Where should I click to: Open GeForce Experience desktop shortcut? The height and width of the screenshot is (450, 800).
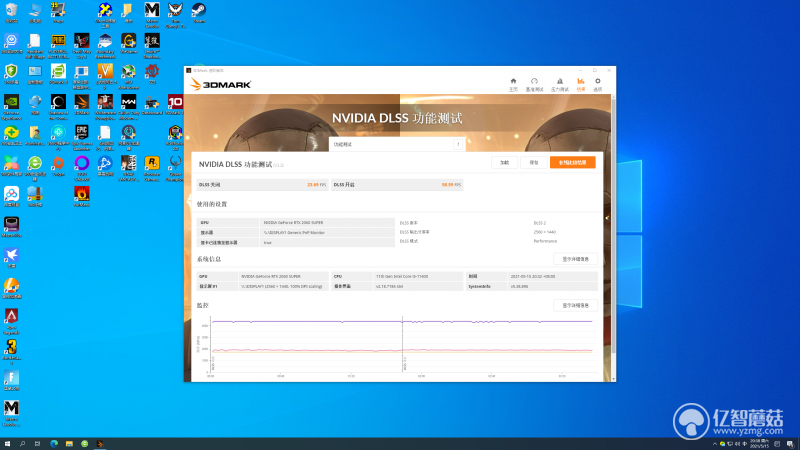click(11, 106)
